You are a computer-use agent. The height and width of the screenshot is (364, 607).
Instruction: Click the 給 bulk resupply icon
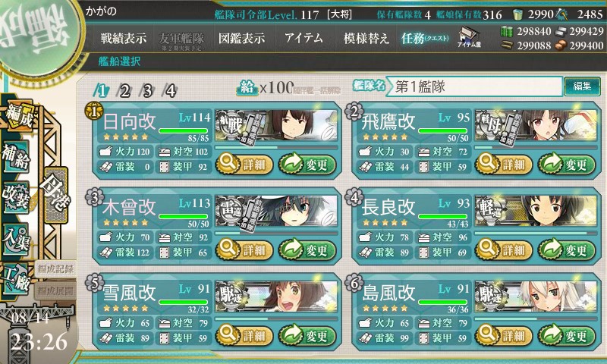pos(247,88)
